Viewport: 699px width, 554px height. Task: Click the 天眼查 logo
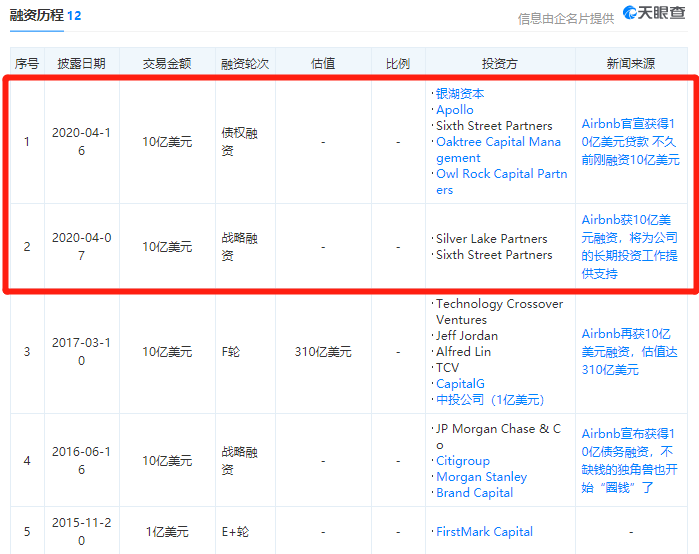point(654,12)
